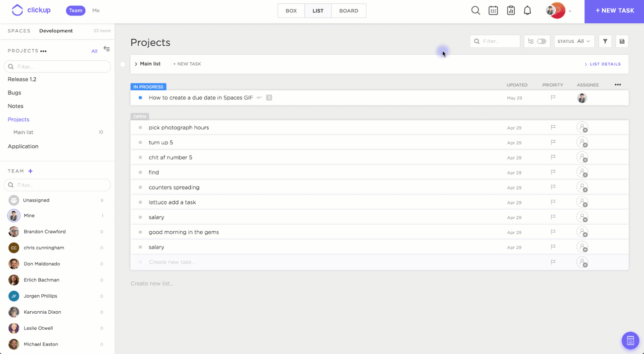The height and width of the screenshot is (354, 644).
Task: Select the Team tab in the header
Action: pos(76,10)
